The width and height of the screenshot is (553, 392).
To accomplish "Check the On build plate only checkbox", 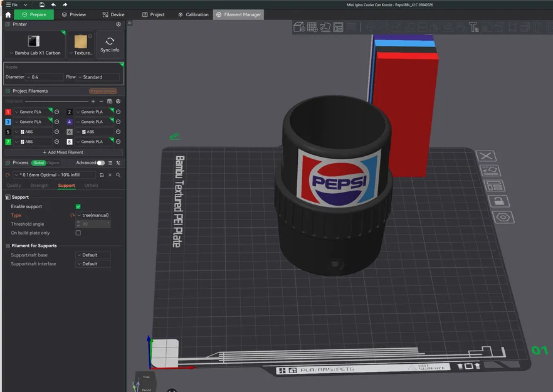I will point(78,233).
